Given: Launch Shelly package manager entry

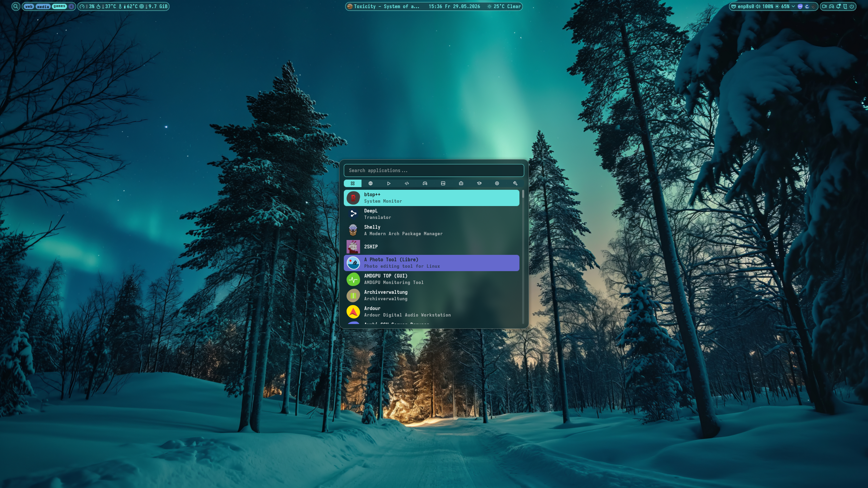Looking at the screenshot, I should 432,230.
